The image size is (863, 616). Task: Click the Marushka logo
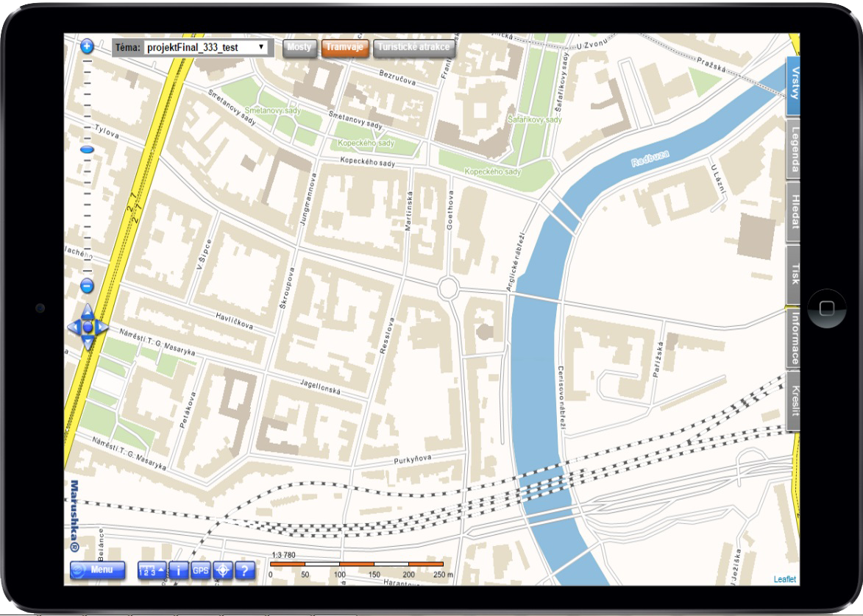click(74, 516)
